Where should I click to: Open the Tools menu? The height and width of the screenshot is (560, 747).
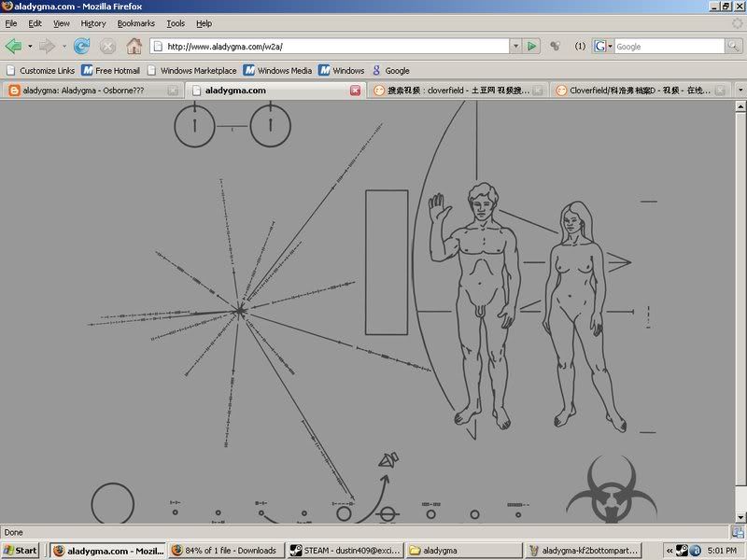pos(176,23)
